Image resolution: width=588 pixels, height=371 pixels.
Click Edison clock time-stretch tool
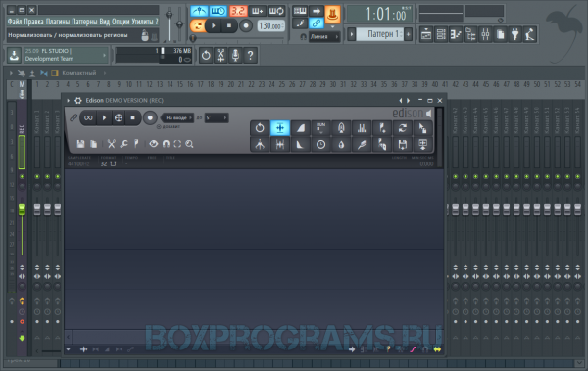pyautogui.click(x=321, y=144)
